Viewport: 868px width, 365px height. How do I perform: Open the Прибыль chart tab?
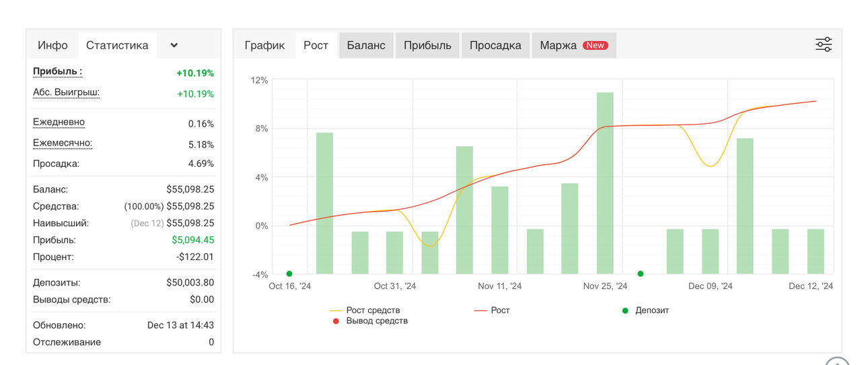(427, 45)
